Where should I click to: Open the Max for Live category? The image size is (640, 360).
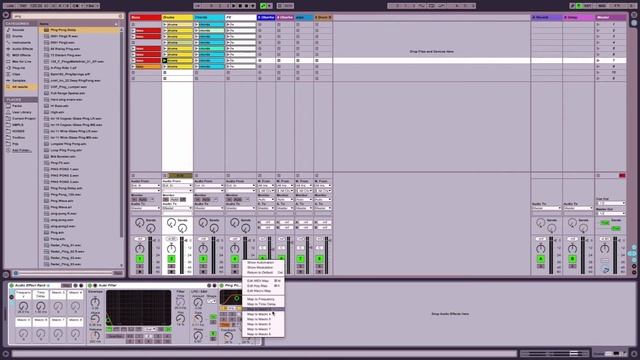pos(21,61)
